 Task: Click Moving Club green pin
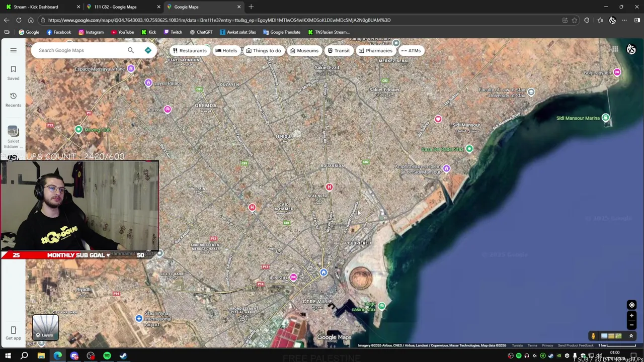pyautogui.click(x=78, y=130)
